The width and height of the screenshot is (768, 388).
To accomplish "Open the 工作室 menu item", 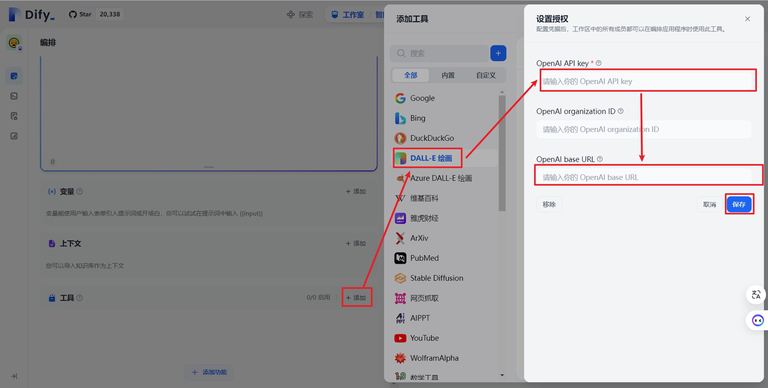I will coord(348,15).
